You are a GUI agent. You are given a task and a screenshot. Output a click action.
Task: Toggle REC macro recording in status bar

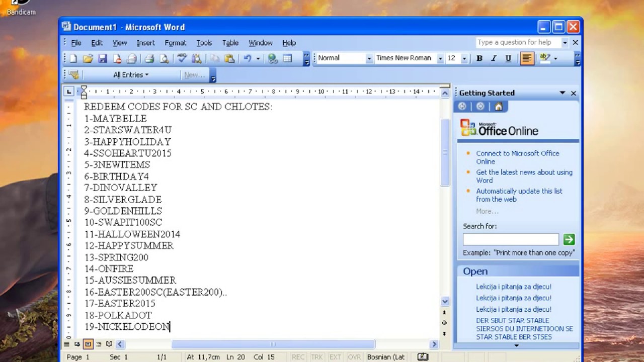(x=298, y=357)
